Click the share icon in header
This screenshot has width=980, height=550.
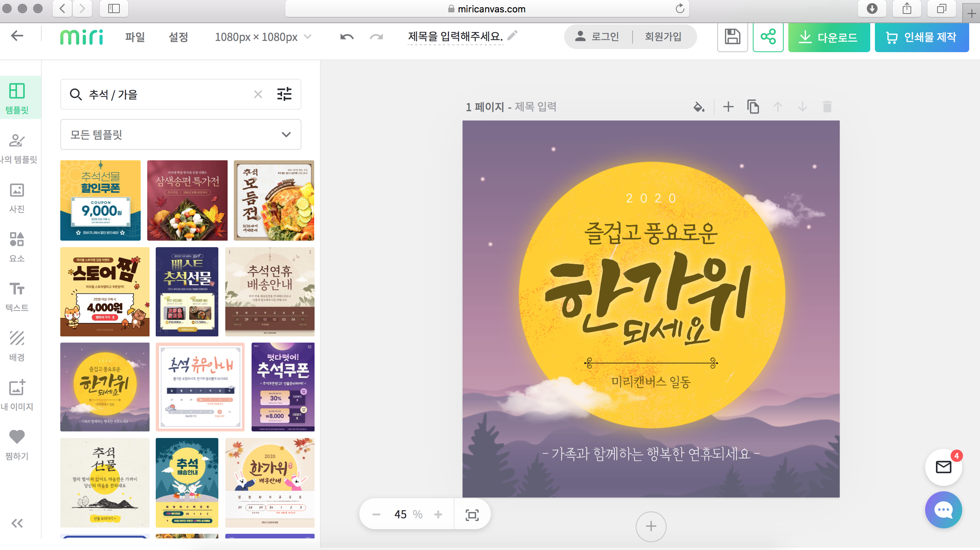pos(768,37)
